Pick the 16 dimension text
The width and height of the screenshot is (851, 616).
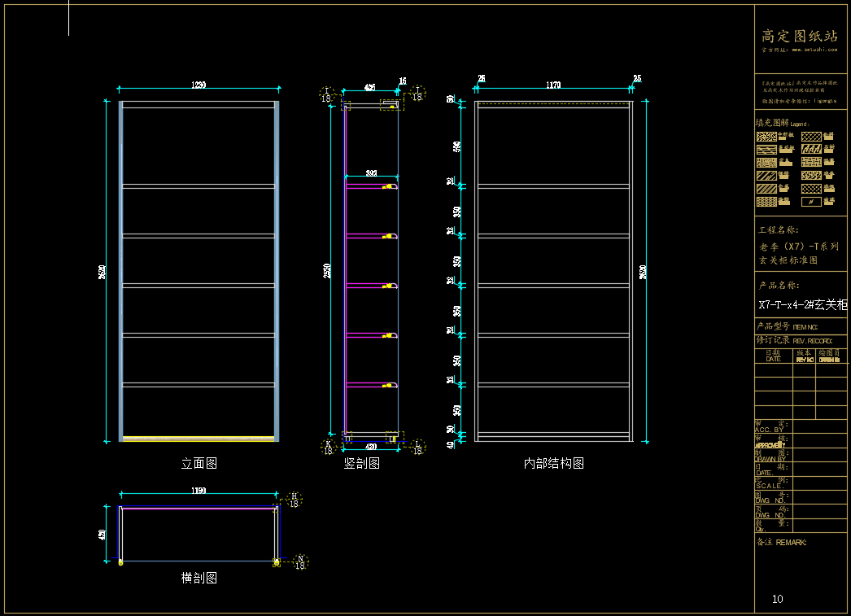coord(403,81)
